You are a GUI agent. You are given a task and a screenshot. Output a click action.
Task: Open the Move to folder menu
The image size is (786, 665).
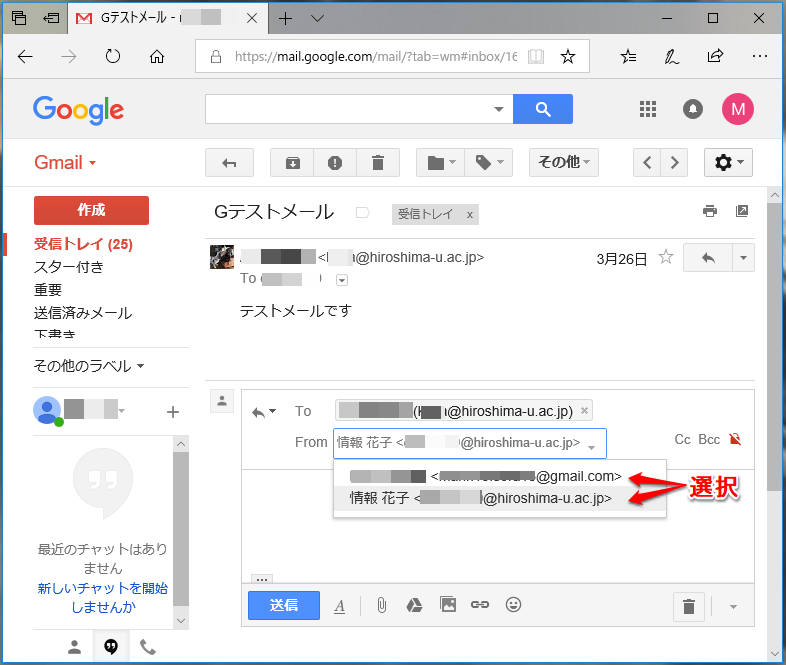click(x=441, y=163)
